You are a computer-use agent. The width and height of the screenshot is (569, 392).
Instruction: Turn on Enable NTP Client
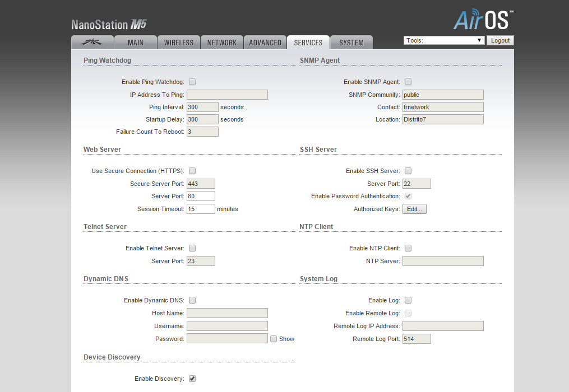pyautogui.click(x=408, y=248)
